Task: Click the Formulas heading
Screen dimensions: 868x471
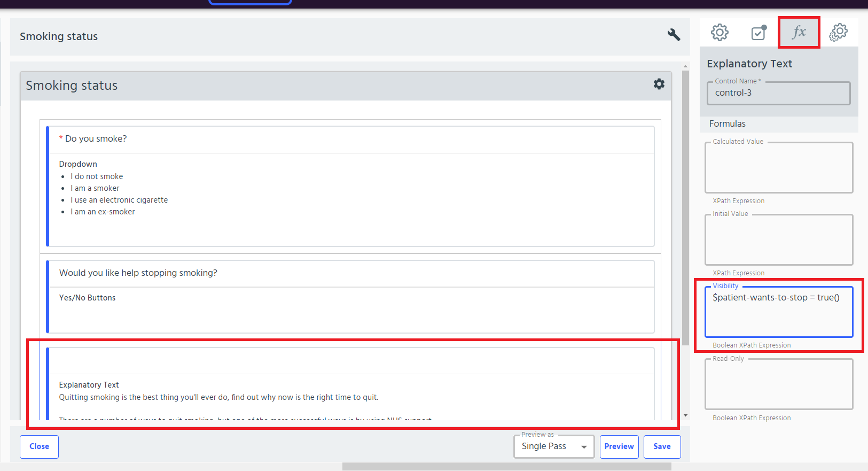Action: (727, 123)
